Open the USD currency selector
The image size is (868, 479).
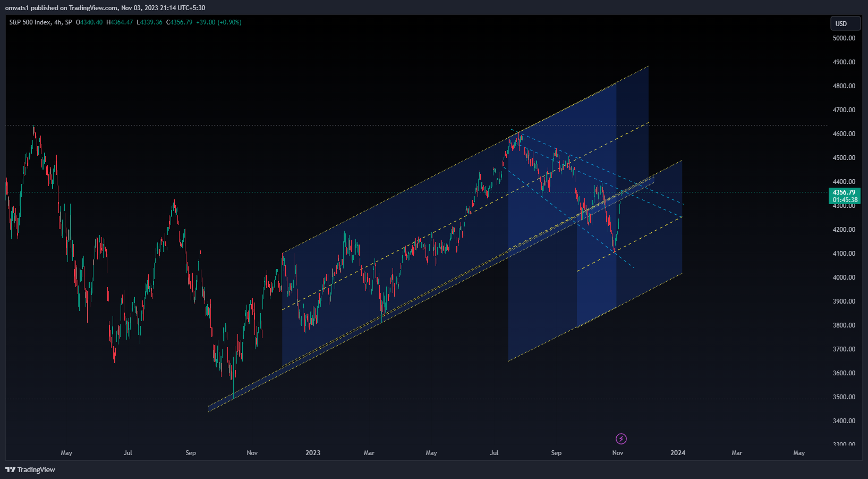coord(845,23)
